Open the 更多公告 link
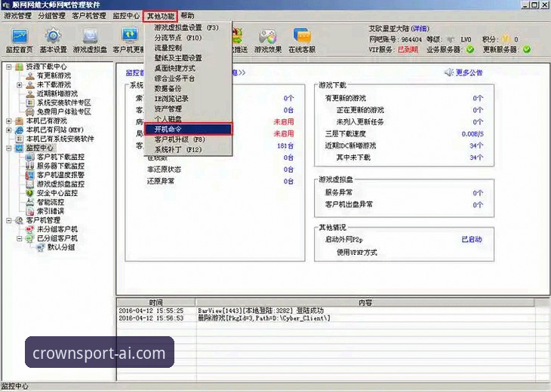Image resolution: width=551 pixels, height=392 pixels. tap(469, 72)
